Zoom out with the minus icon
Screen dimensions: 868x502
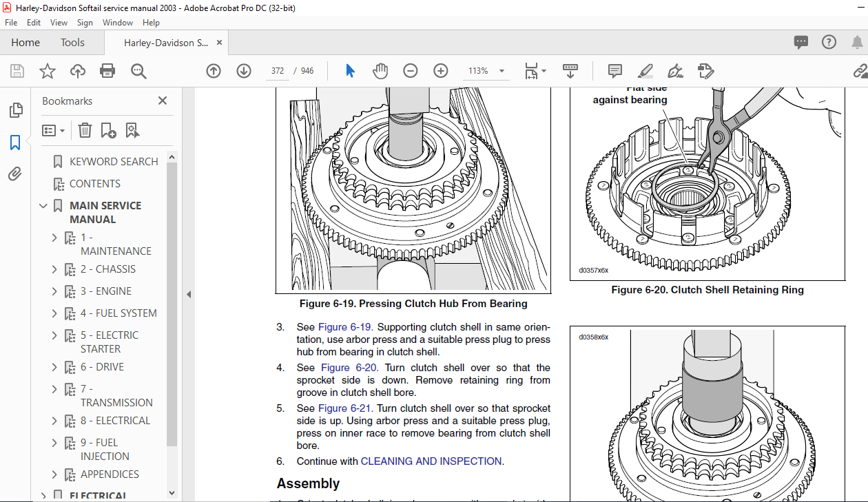pos(411,71)
